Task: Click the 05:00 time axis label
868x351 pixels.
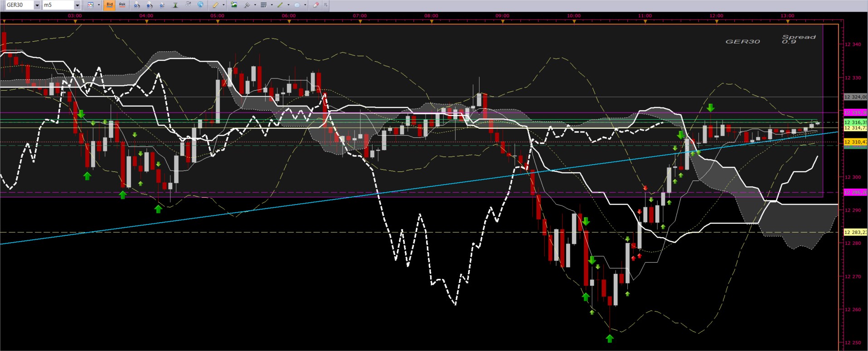Action: pos(217,16)
